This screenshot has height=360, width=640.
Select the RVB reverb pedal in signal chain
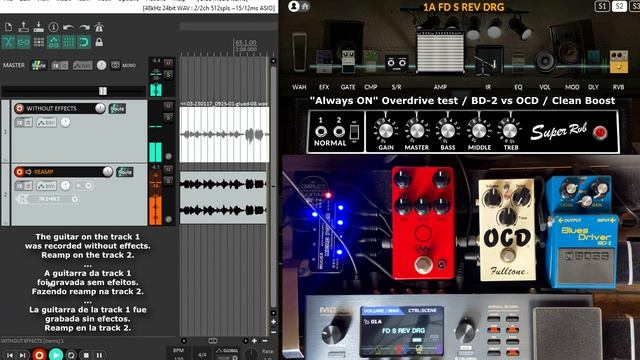click(x=618, y=61)
